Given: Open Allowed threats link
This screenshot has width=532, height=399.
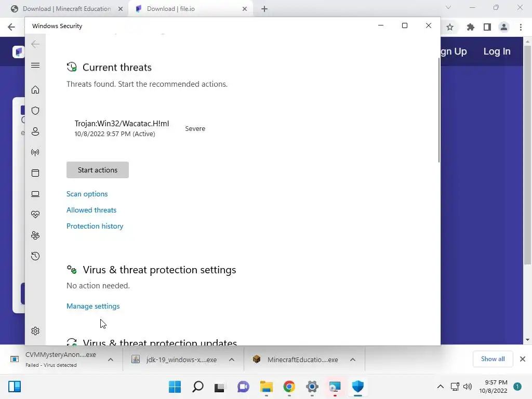Looking at the screenshot, I should (91, 210).
